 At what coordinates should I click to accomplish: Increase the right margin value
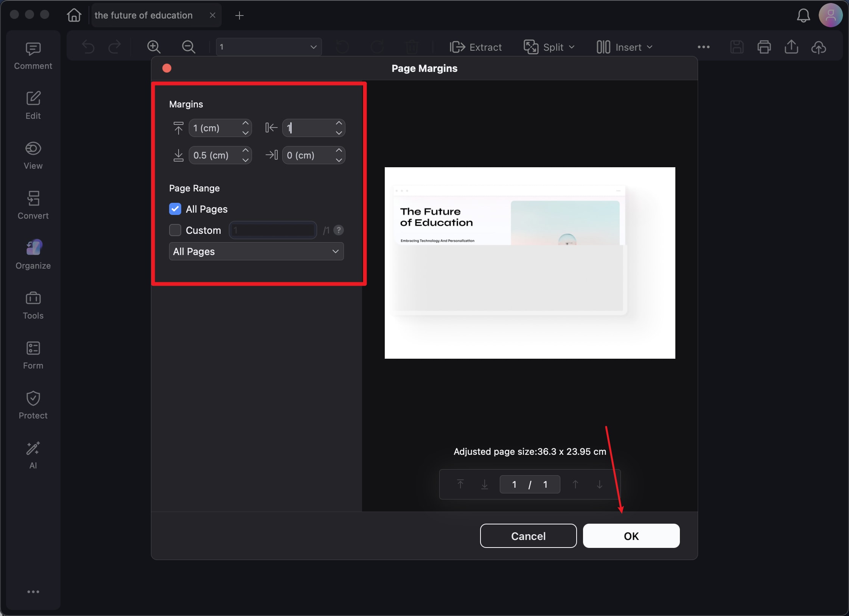click(x=339, y=151)
